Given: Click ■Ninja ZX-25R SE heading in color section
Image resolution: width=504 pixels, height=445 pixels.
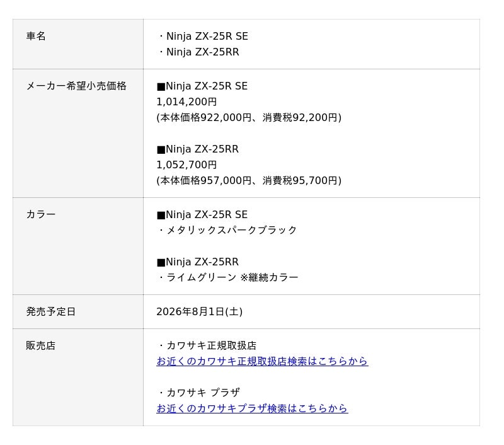Looking at the screenshot, I should [x=202, y=215].
